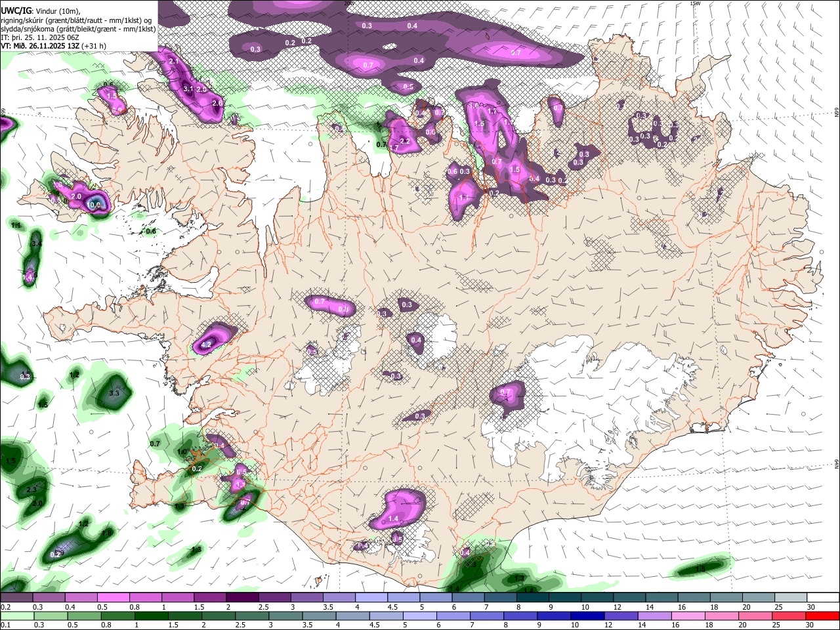Click the bright pink 0.5 snow legend swatch

coord(113,598)
